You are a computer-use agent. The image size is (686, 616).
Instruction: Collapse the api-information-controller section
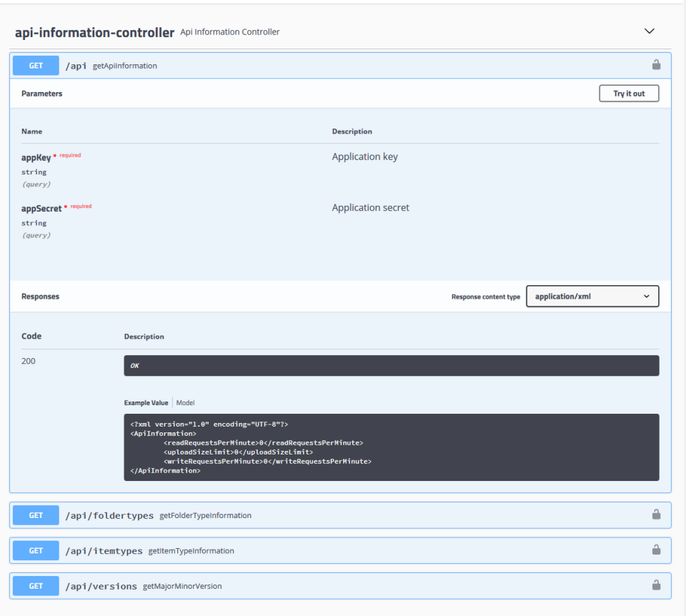pyautogui.click(x=649, y=31)
